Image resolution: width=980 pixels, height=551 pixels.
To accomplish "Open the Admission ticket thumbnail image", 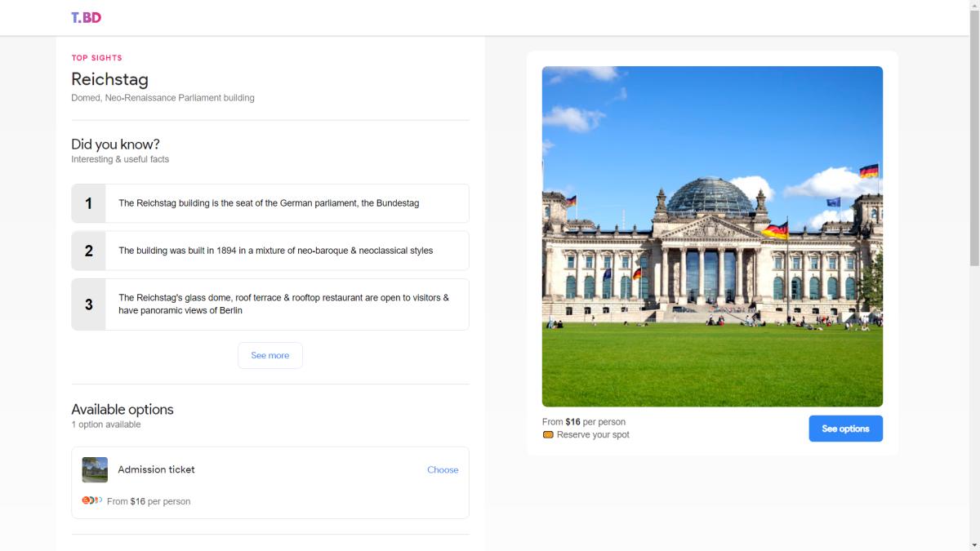I will pos(95,469).
